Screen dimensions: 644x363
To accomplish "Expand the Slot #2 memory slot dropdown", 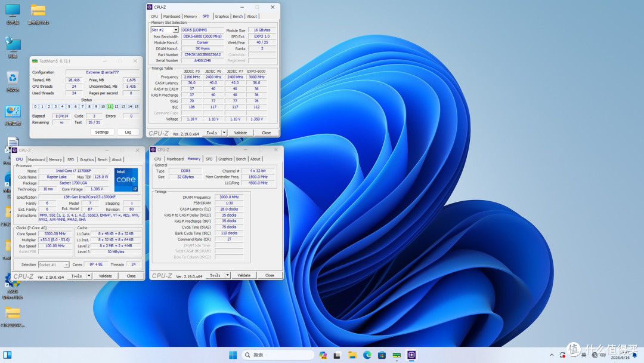I will [176, 30].
